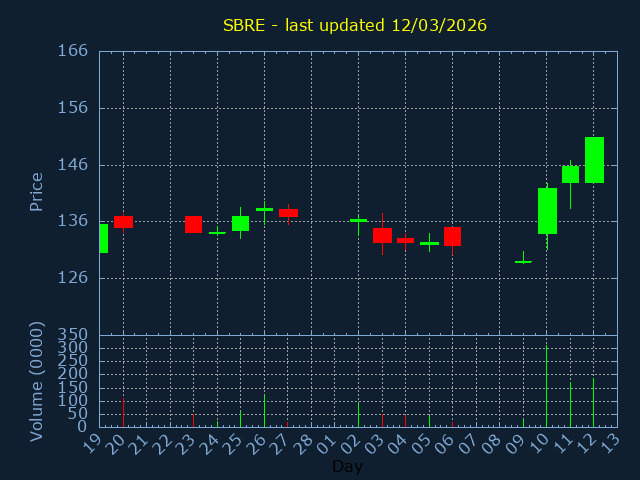This screenshot has width=640, height=480.
Task: Click the green candlestick on day 12
Action: (594, 160)
